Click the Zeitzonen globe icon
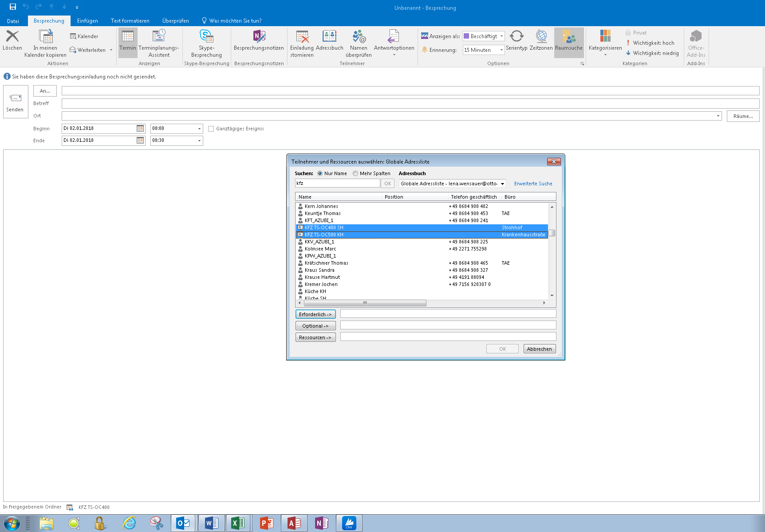Viewport: 765px width, 532px height. click(x=541, y=36)
